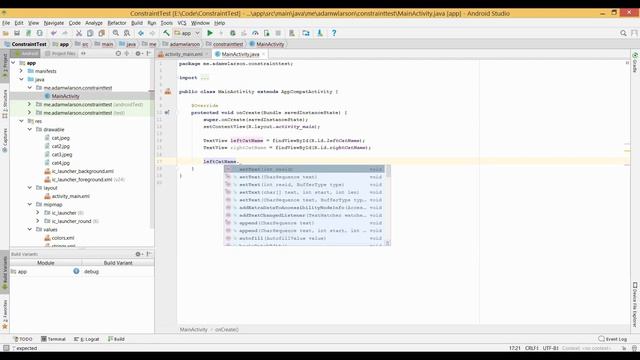Expand the ic_launcher_round node
Viewport: 640px width, 360px height.
(38, 221)
